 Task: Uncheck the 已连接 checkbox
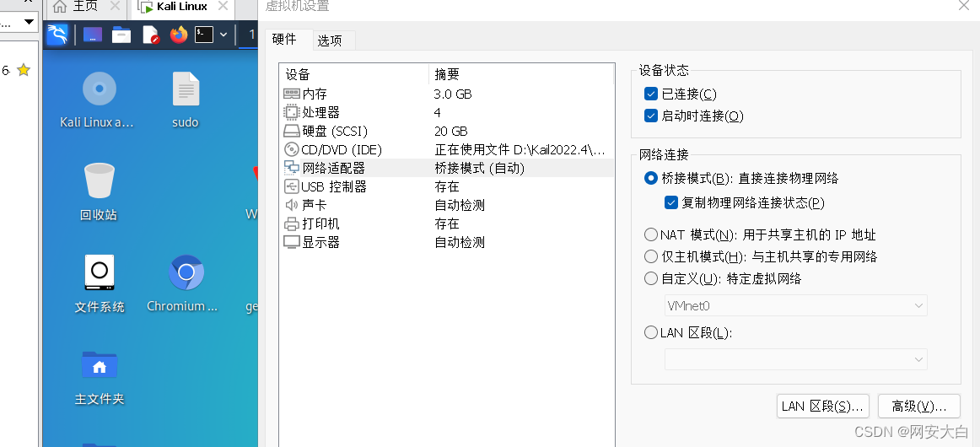650,94
